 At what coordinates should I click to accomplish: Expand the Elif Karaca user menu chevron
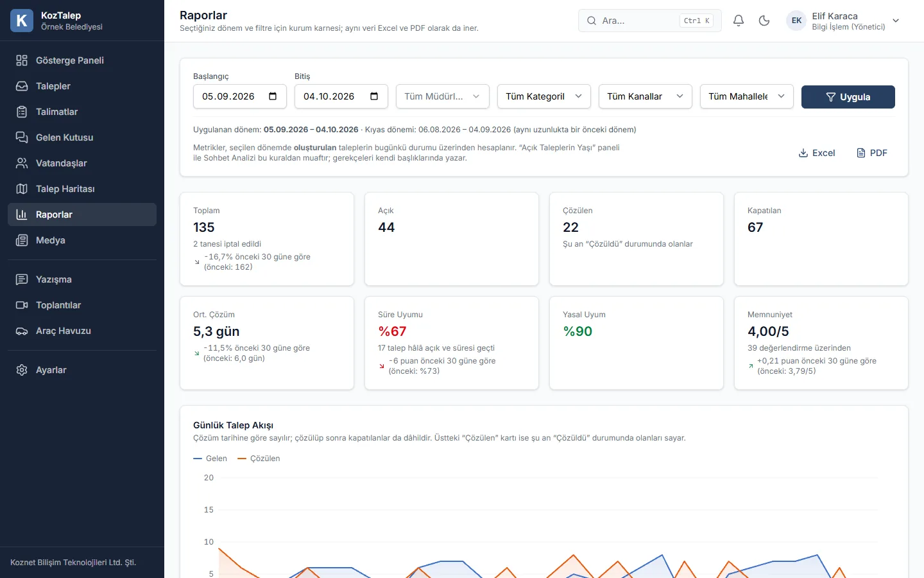(896, 21)
